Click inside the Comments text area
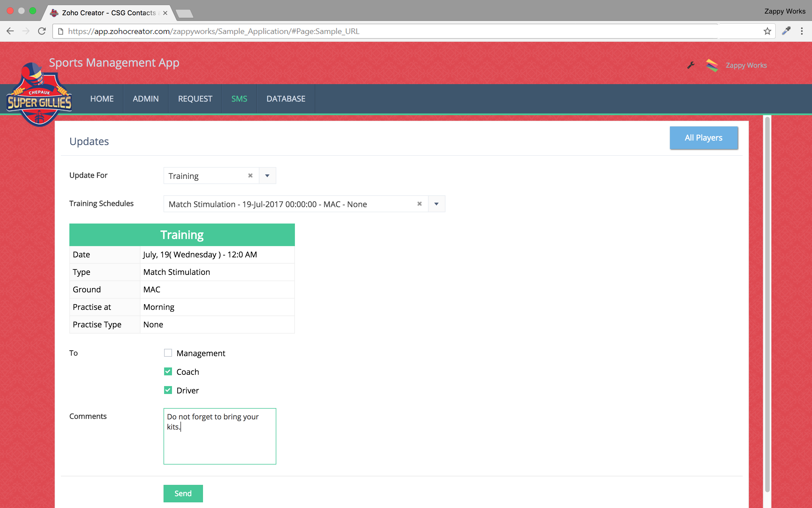This screenshot has height=508, width=812. [x=220, y=436]
